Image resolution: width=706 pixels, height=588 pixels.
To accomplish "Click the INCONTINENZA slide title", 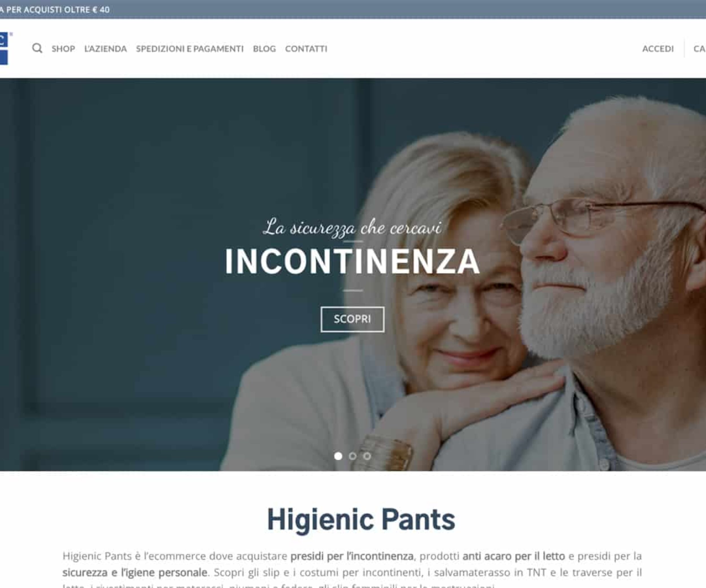I will click(352, 262).
